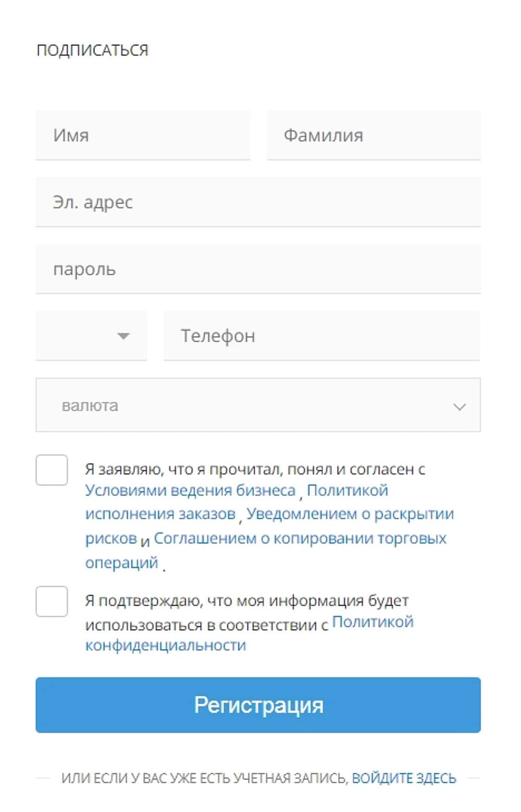Click the пароль password field

pos(258,269)
